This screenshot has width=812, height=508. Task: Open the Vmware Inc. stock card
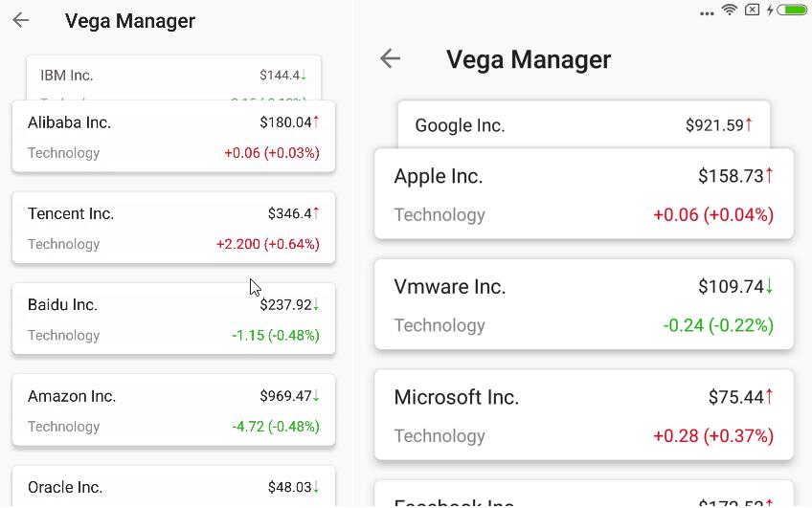(x=584, y=304)
